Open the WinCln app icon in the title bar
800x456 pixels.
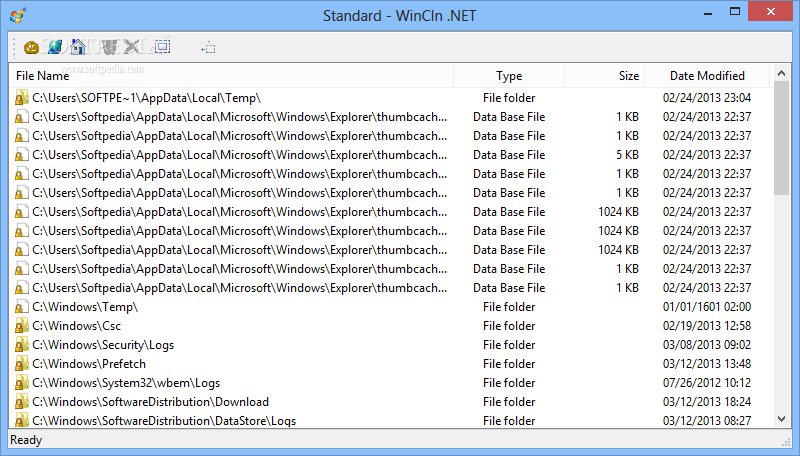[18, 15]
